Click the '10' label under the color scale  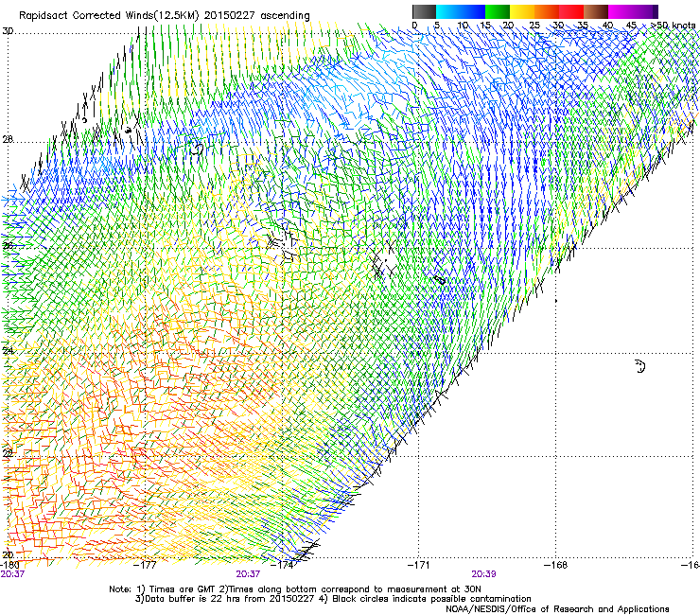click(x=463, y=26)
